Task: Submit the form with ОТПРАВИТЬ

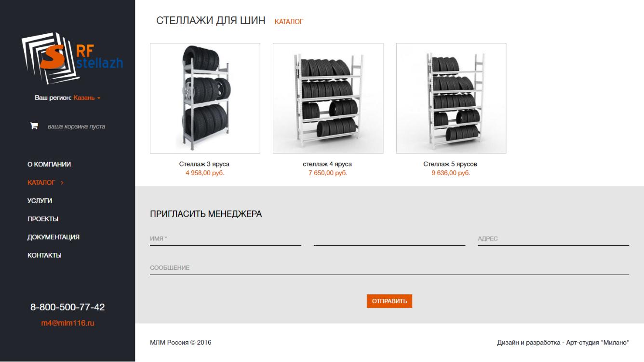Action: pos(389,301)
